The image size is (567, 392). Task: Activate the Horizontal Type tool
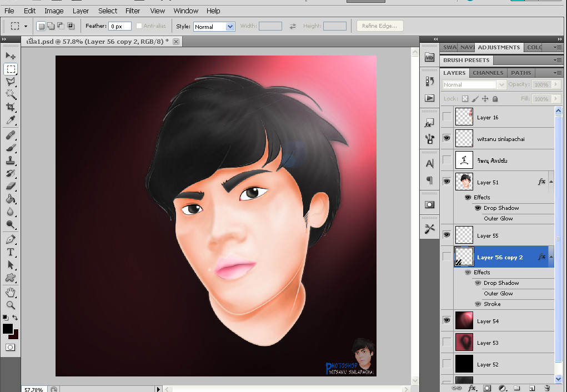point(11,252)
